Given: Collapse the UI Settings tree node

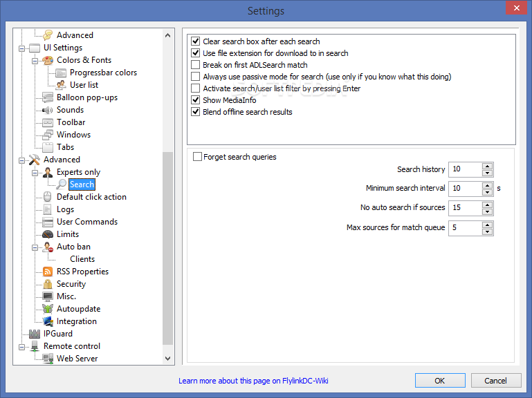Looking at the screenshot, I should click(x=21, y=48).
